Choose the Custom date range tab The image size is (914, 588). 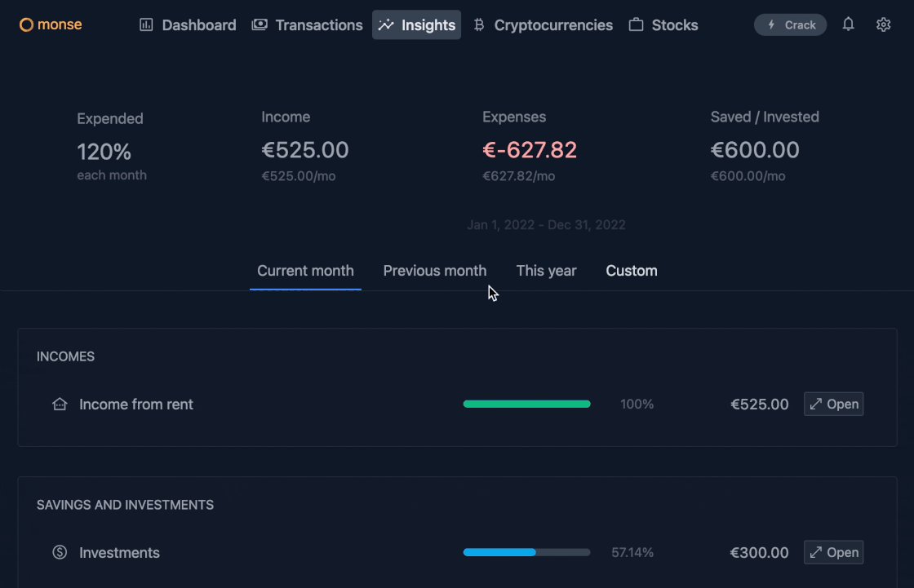pyautogui.click(x=632, y=271)
